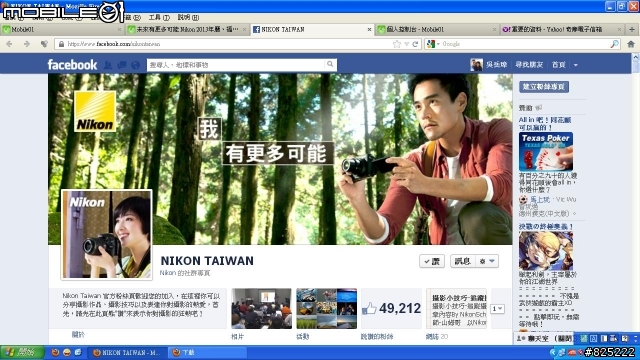Viewport: 640px width, 360px height.
Task: Click the first quick launch Firefox icon
Action: [x=56, y=352]
